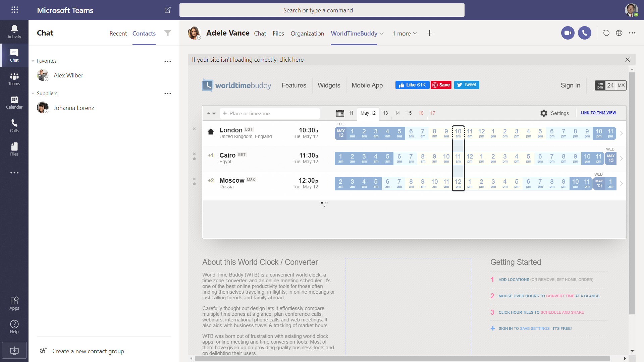
Task: Open worldtimebuddy Settings
Action: (555, 113)
